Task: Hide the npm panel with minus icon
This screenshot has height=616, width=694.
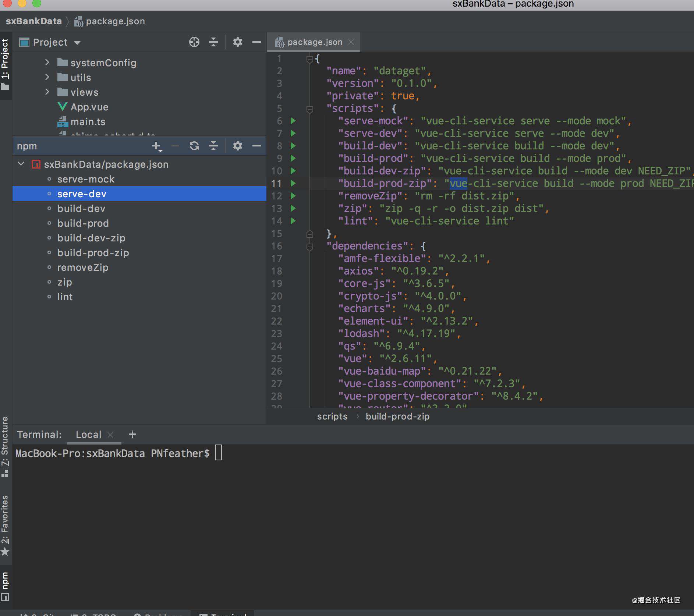Action: [257, 146]
